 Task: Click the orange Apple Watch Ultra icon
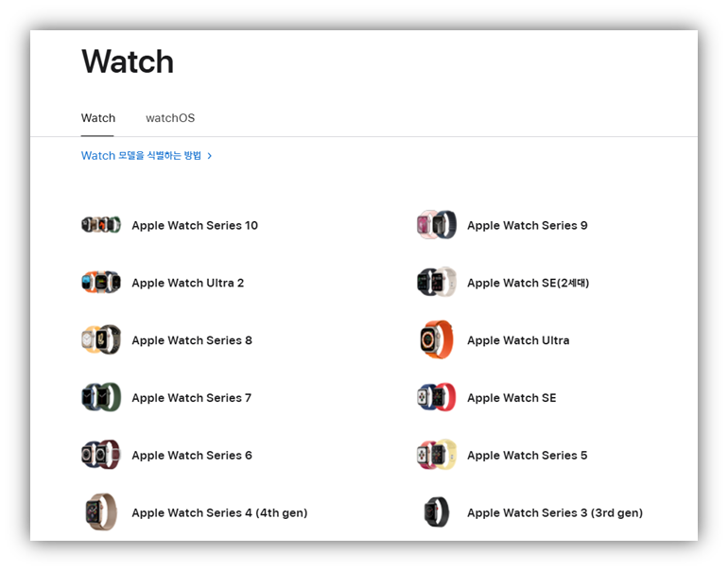[x=437, y=340]
